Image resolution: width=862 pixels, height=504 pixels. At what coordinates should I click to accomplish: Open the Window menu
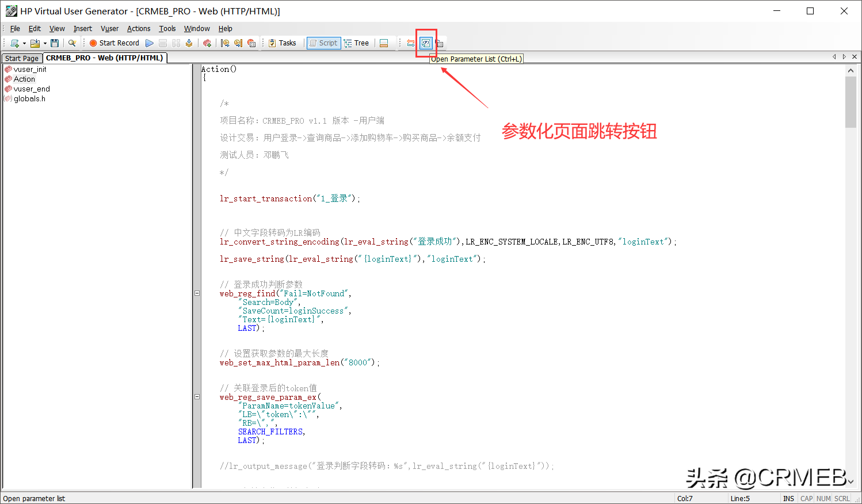coord(197,28)
